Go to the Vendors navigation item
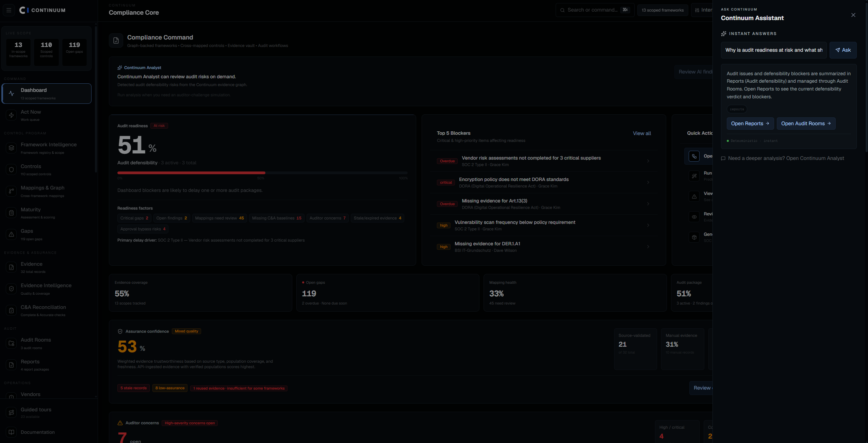 pyautogui.click(x=47, y=394)
